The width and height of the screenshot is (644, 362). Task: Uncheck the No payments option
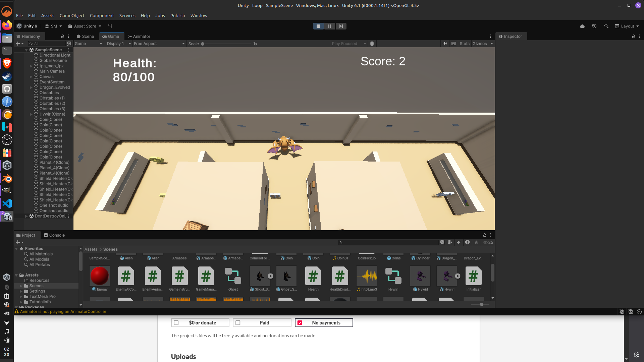pos(300,323)
